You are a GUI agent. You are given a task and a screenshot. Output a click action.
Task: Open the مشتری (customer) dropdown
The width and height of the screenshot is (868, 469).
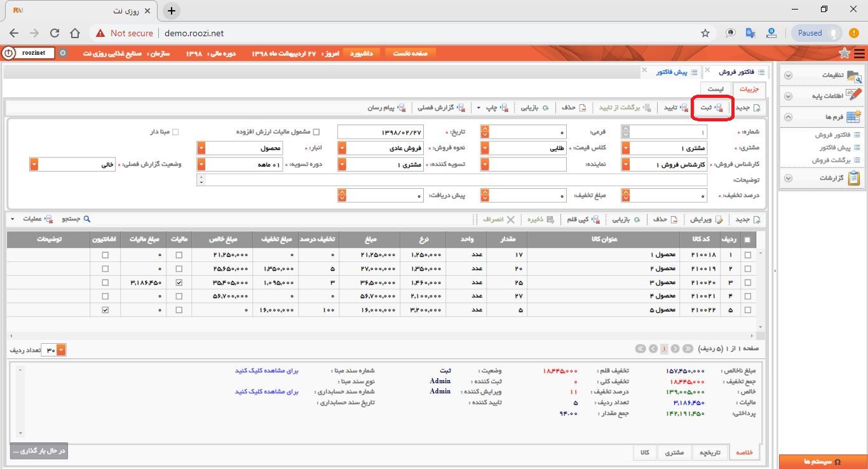(x=626, y=148)
